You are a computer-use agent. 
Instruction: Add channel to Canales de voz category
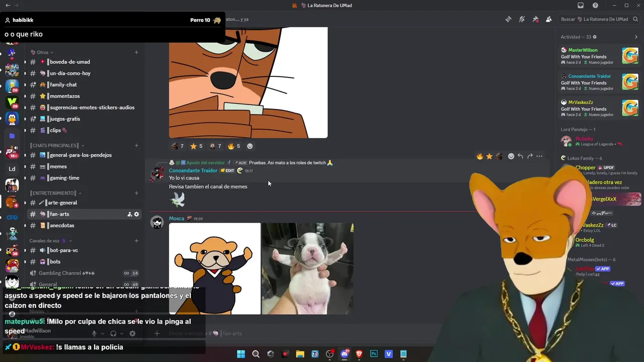136,241
